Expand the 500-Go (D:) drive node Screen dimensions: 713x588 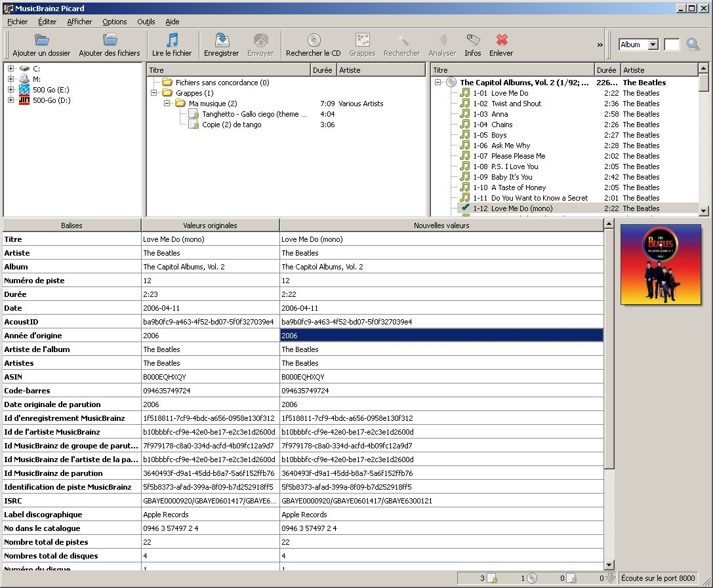click(x=11, y=100)
